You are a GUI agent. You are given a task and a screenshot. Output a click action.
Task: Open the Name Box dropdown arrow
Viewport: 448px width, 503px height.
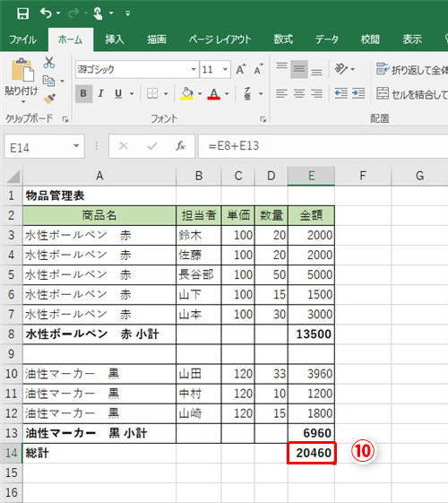(x=76, y=146)
